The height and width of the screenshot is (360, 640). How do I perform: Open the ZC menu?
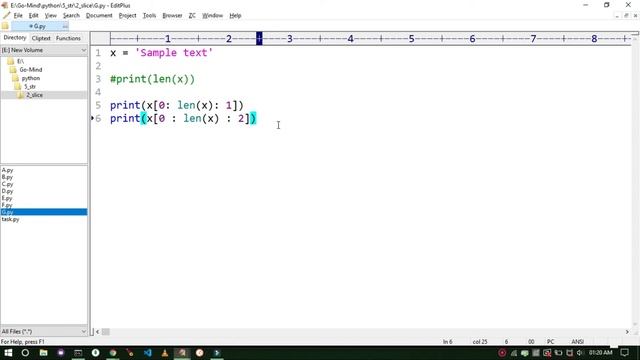coord(192,16)
